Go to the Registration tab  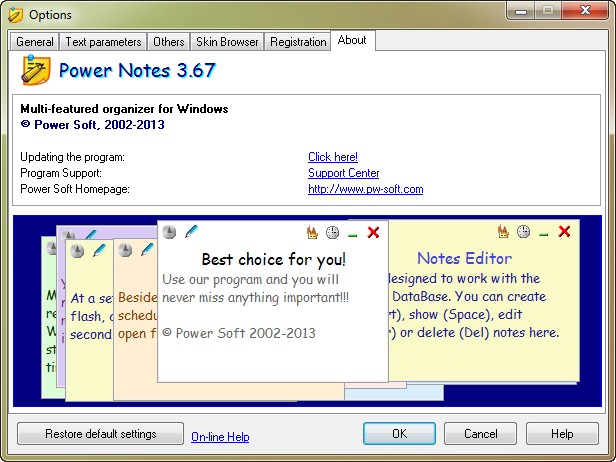click(298, 42)
